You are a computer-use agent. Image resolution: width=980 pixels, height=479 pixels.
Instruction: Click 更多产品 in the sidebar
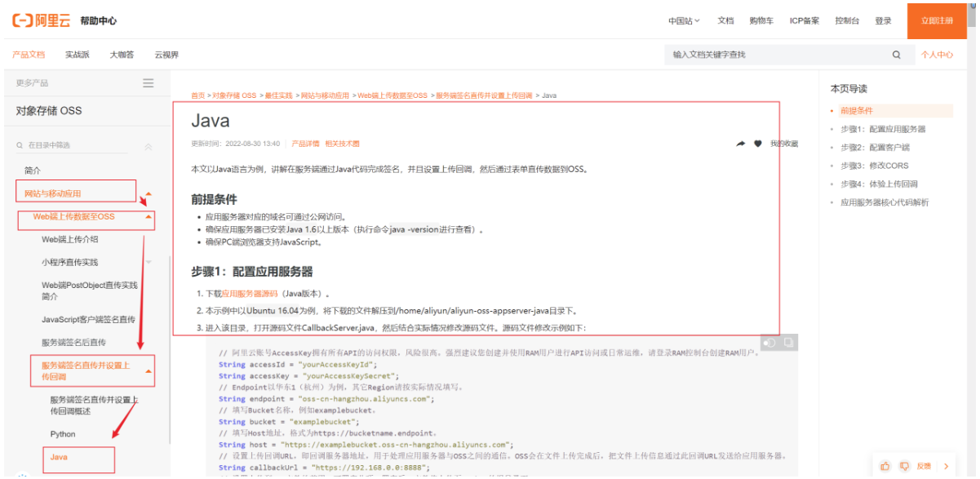pos(32,83)
